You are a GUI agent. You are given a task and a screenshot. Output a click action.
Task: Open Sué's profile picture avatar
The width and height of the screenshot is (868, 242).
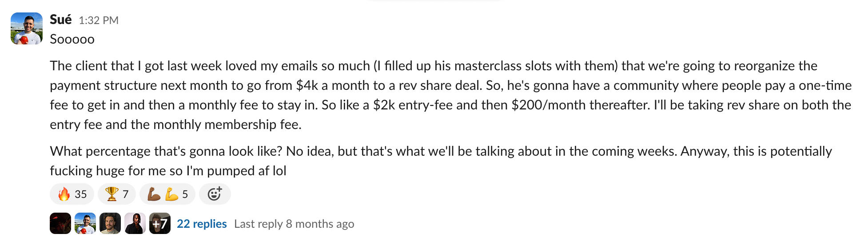(x=26, y=28)
